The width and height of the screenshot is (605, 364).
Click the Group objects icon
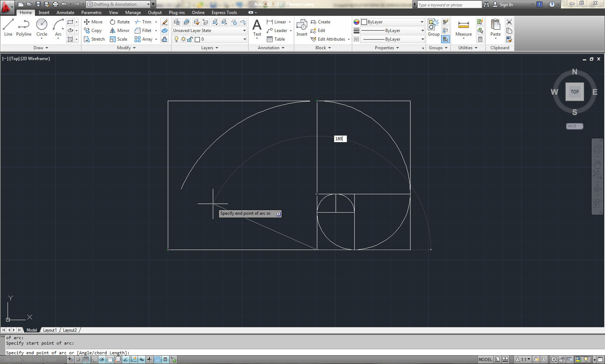click(x=434, y=28)
